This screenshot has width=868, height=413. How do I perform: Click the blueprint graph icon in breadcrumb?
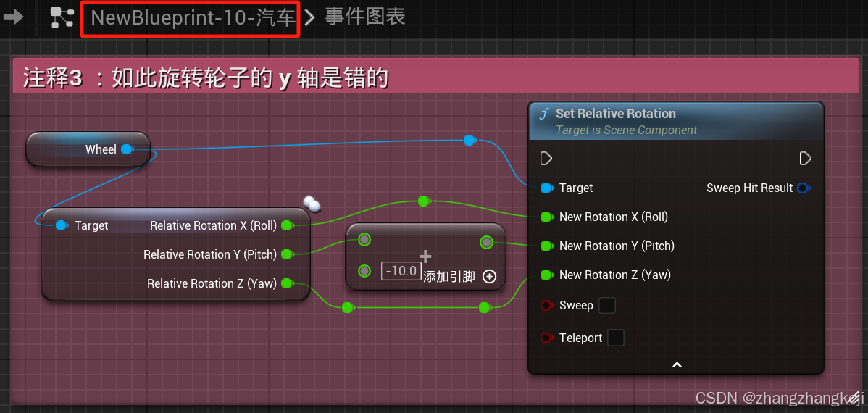point(62,17)
